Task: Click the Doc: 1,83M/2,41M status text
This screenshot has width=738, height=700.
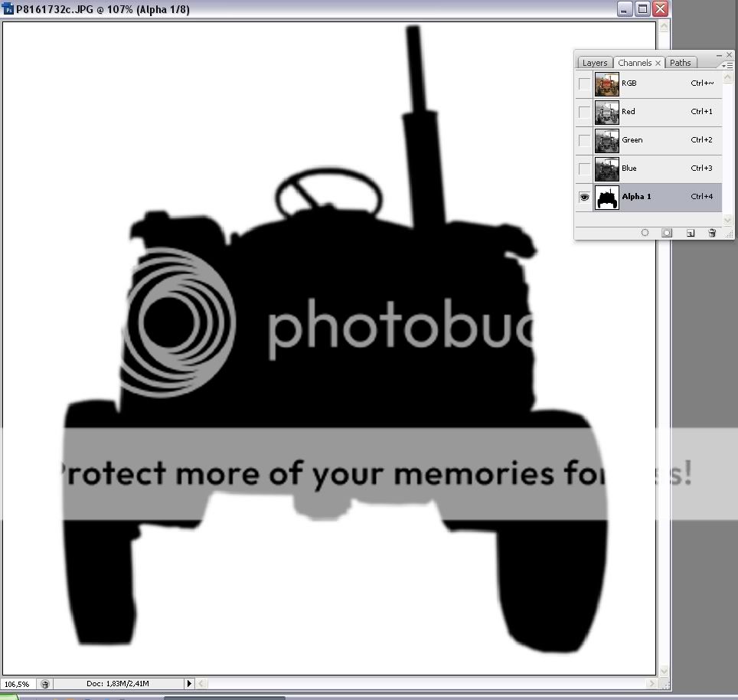Action: click(118, 683)
